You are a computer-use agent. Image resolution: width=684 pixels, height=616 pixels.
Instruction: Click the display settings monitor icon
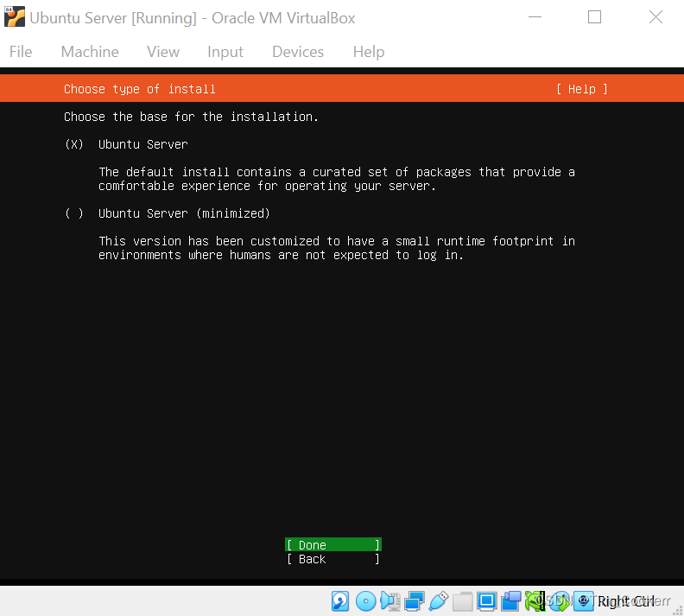(x=486, y=601)
